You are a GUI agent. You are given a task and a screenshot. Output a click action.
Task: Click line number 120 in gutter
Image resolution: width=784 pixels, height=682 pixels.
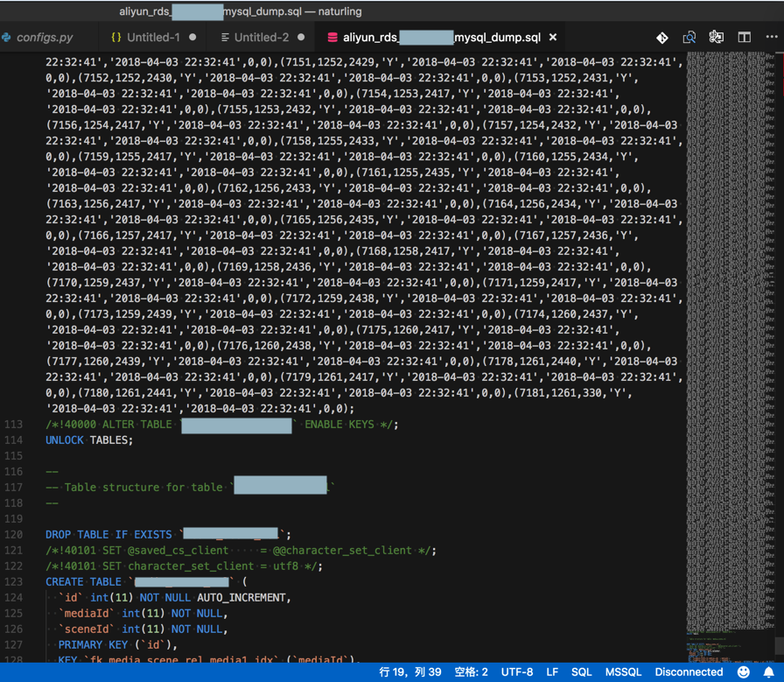click(13, 534)
